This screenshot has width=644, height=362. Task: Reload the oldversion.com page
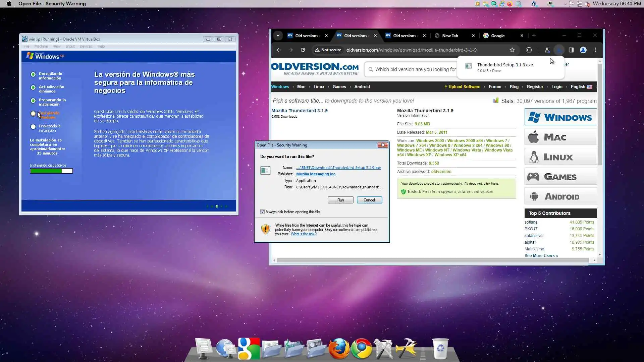303,50
